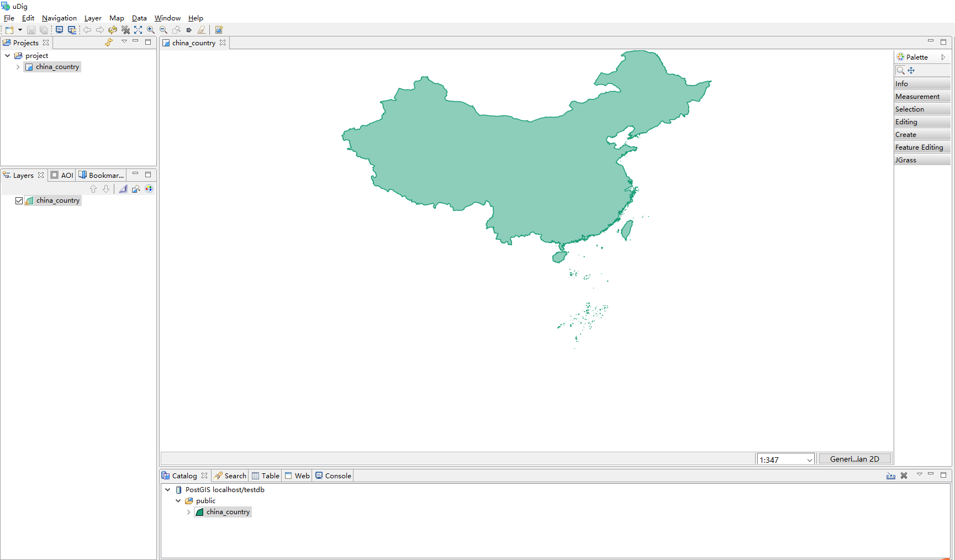The height and width of the screenshot is (560, 955).
Task: Collapse the project node in Projects view
Action: (8, 55)
